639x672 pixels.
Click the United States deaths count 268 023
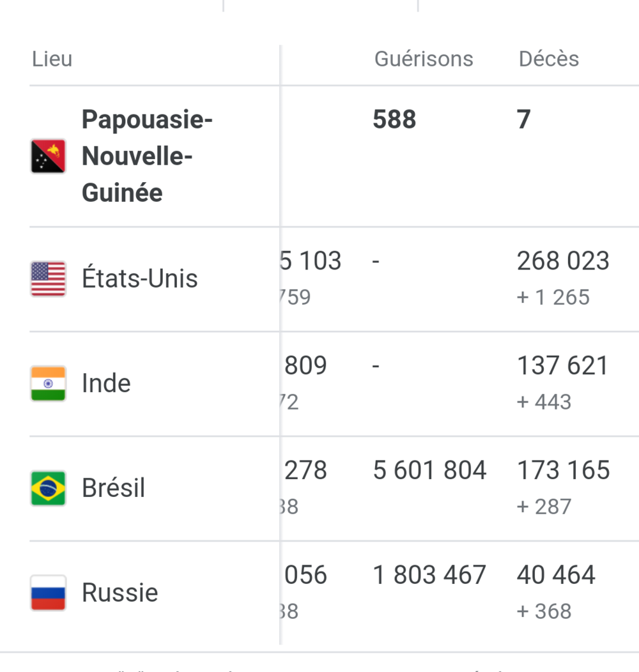coord(563,261)
